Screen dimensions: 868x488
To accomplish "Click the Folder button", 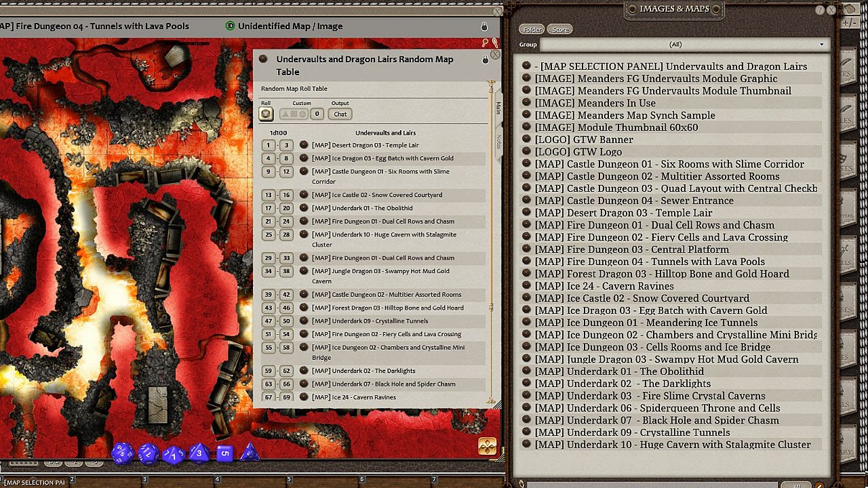I will click(x=532, y=29).
